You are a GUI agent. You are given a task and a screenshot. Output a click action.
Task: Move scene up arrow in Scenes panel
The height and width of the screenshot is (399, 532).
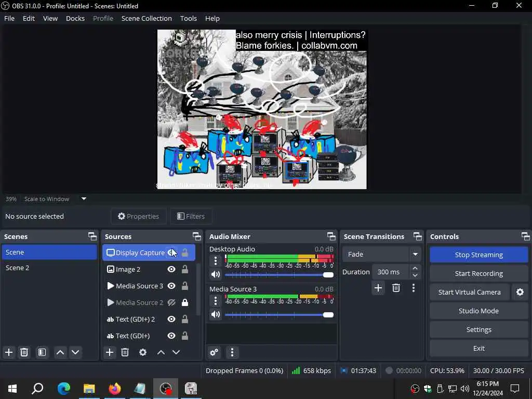tap(60, 352)
